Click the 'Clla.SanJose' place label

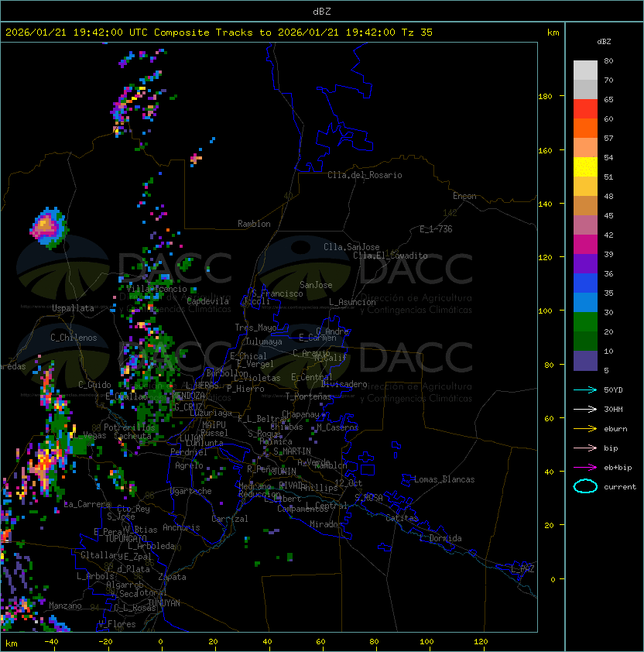pyautogui.click(x=351, y=247)
